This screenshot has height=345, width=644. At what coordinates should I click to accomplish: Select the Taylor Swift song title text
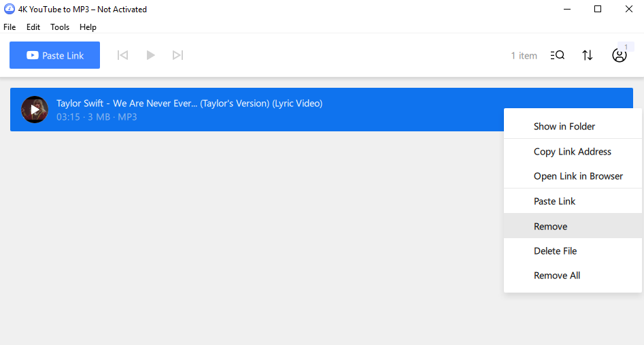[x=189, y=103]
